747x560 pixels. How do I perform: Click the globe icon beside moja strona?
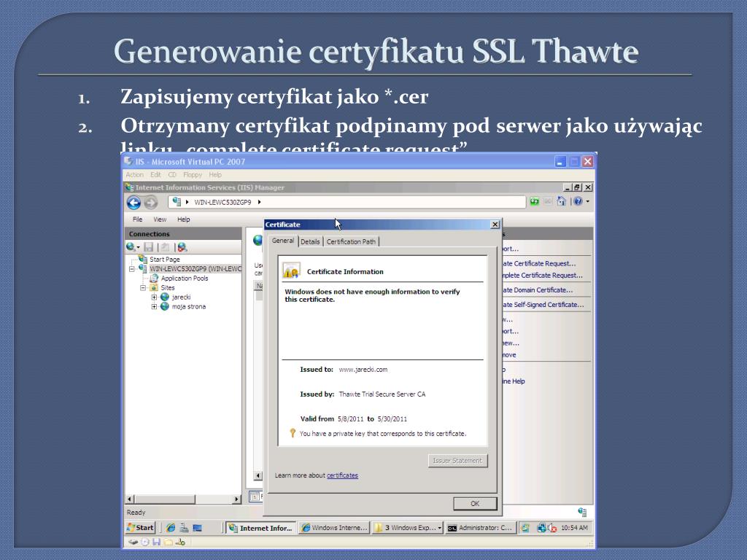click(x=165, y=307)
